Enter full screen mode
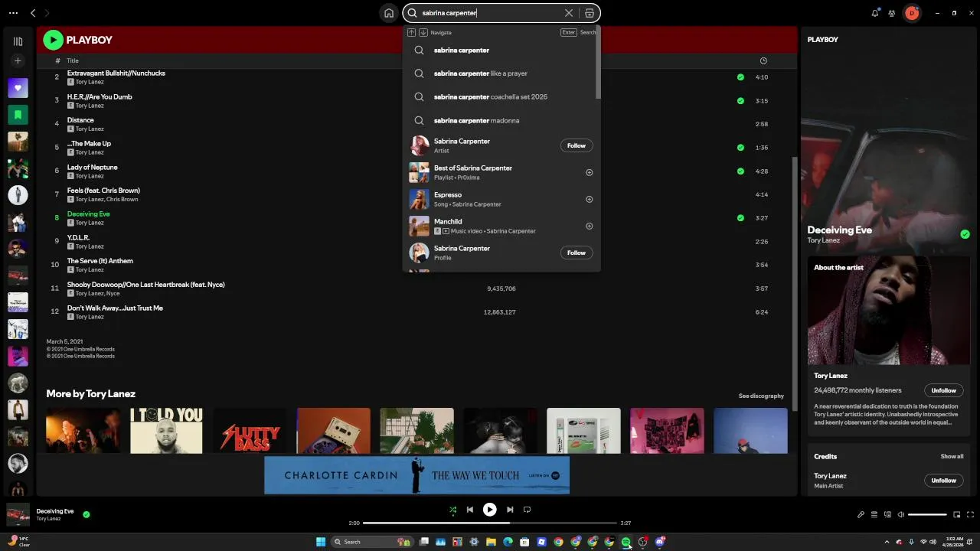 [x=971, y=515]
